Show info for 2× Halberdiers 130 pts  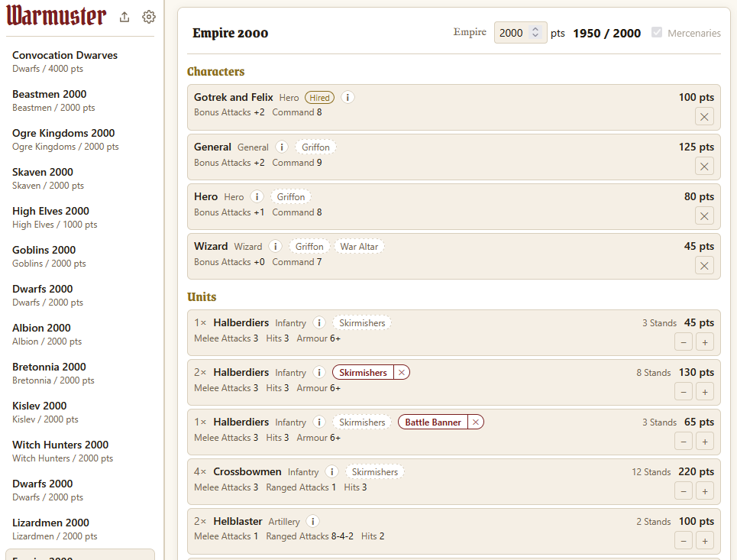coord(318,372)
